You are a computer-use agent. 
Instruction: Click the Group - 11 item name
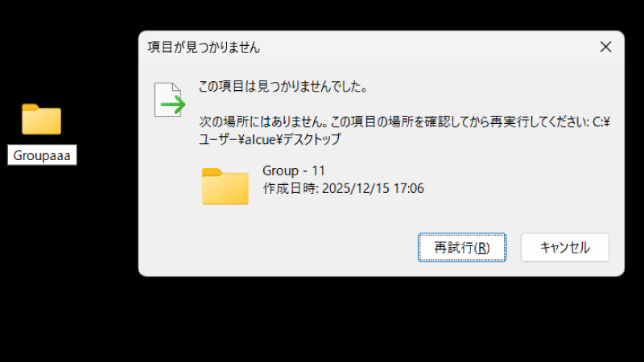(x=294, y=171)
